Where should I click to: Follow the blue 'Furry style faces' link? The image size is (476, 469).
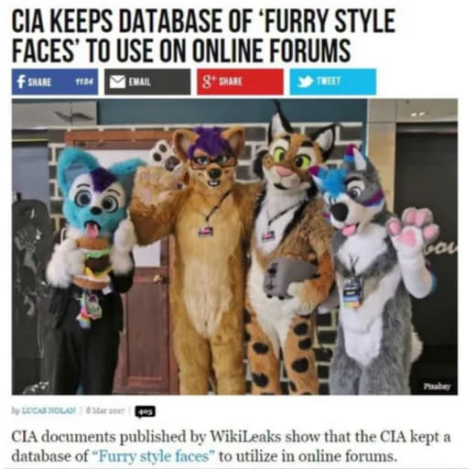pyautogui.click(x=154, y=456)
